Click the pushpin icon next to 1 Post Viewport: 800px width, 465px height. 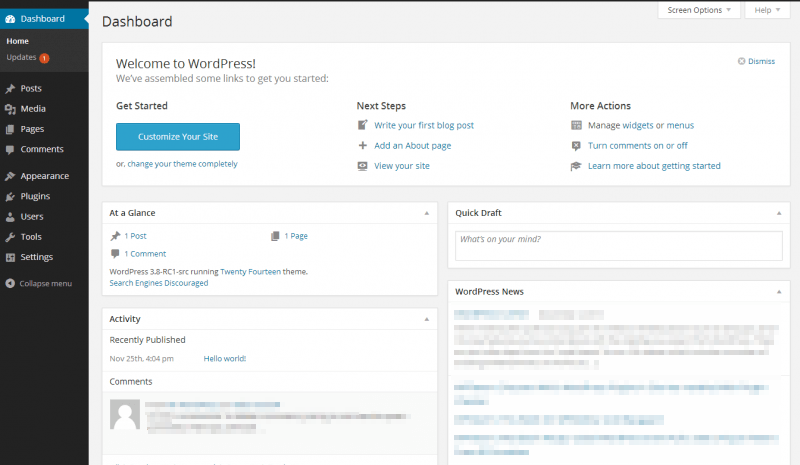pyautogui.click(x=115, y=236)
